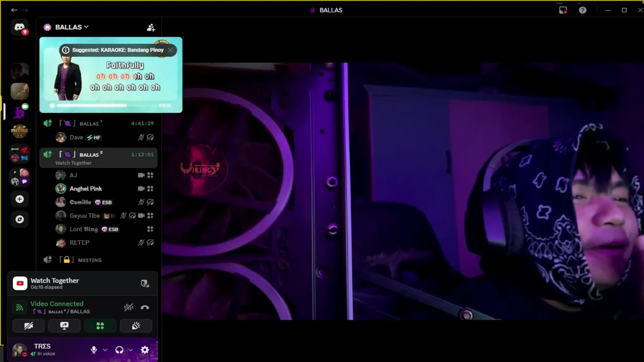Go back with the left arrow
The height and width of the screenshot is (362, 644).
(x=14, y=10)
